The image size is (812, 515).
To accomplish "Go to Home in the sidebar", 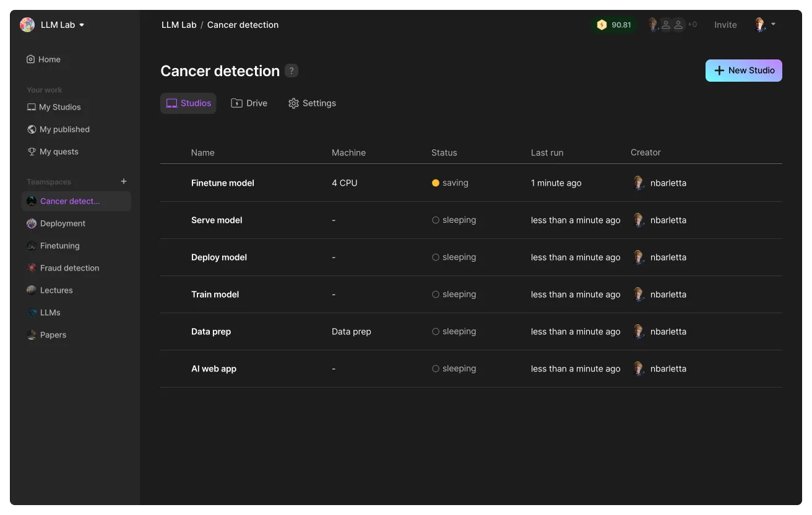I will click(43, 59).
